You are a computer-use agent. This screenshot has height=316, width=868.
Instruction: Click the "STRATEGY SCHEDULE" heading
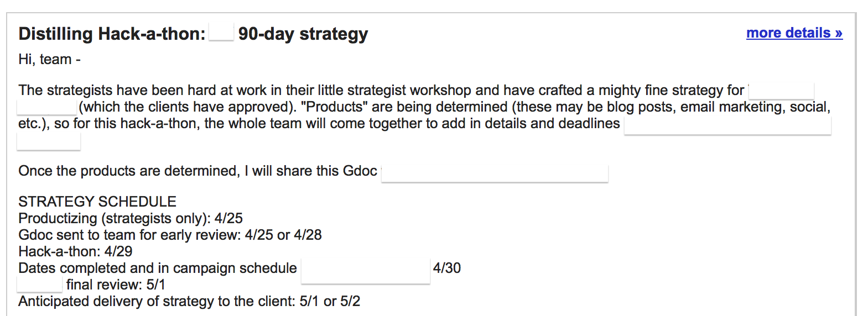tap(97, 202)
